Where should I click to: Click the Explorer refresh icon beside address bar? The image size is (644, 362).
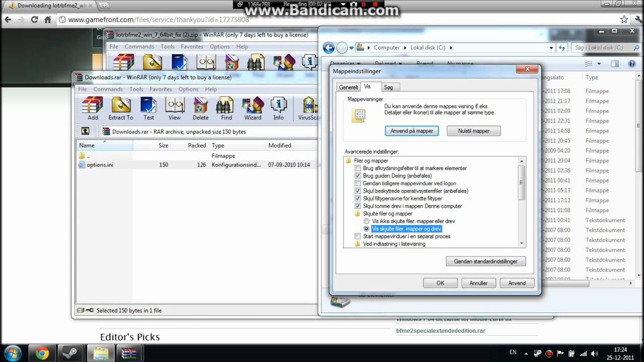562,48
